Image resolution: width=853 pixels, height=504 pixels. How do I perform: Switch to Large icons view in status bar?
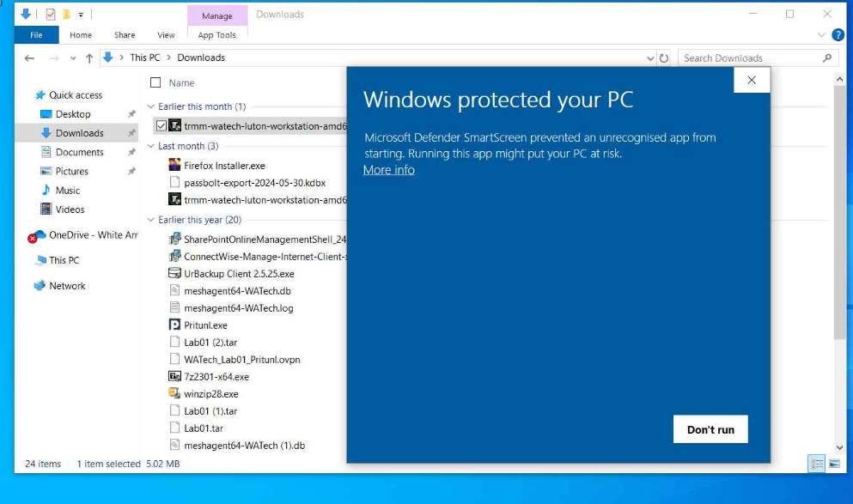pyautogui.click(x=834, y=464)
